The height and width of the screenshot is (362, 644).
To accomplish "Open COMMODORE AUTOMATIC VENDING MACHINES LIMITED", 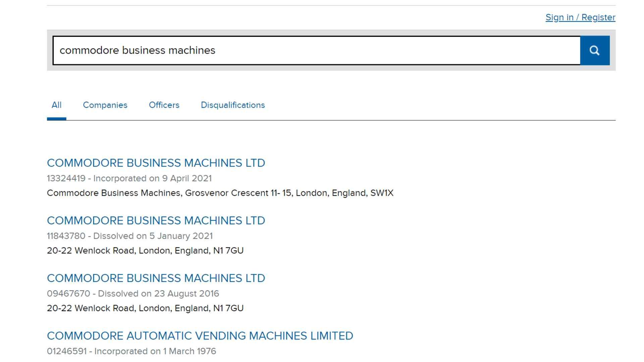I will point(201,336).
